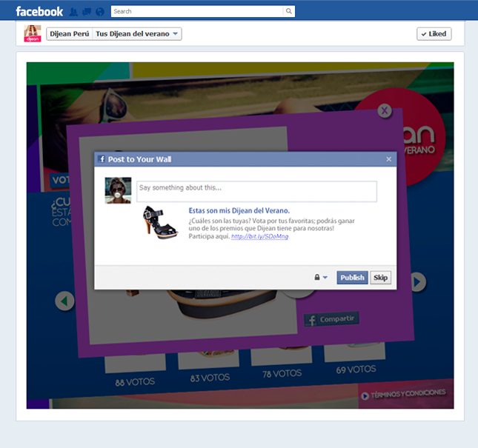The height and width of the screenshot is (448, 478).
Task: Select the shoe with 83 VOTOS
Action: (208, 358)
